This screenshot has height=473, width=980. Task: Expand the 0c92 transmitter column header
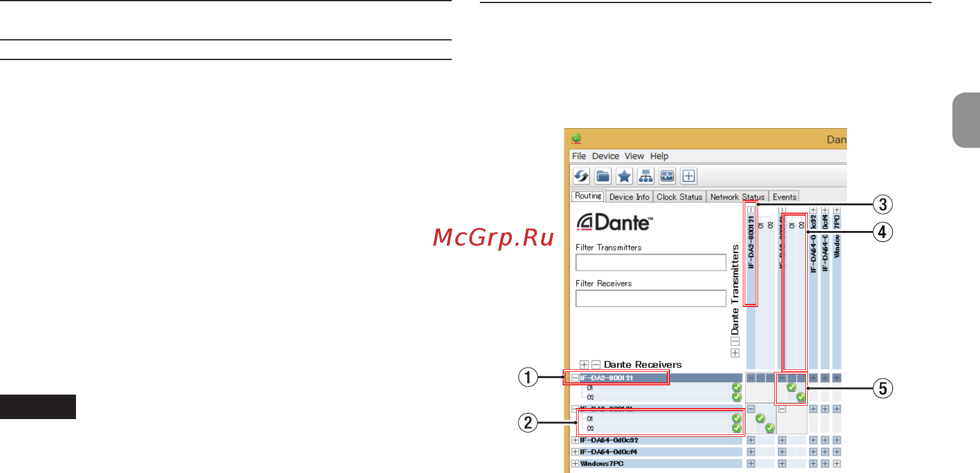pos(813,210)
